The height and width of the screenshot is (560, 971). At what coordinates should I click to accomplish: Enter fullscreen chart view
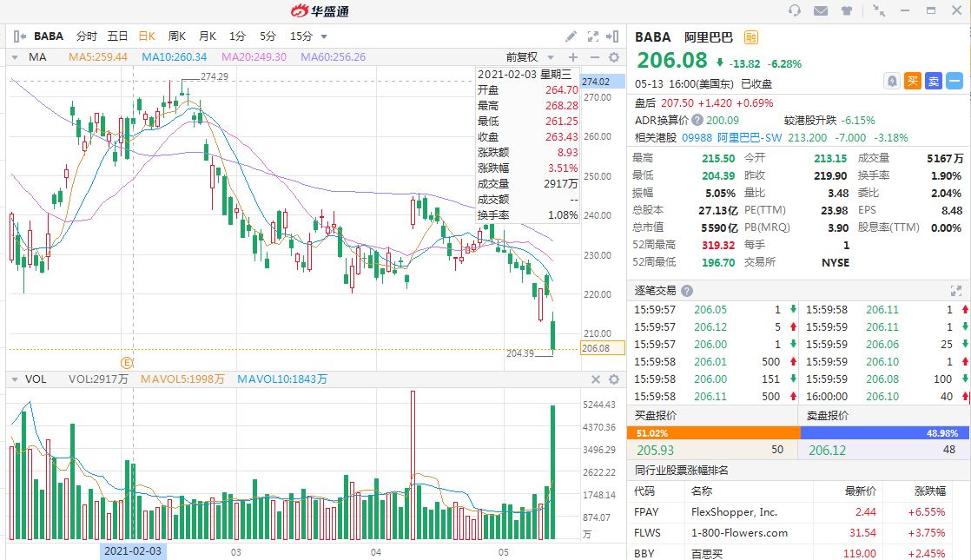[x=593, y=36]
